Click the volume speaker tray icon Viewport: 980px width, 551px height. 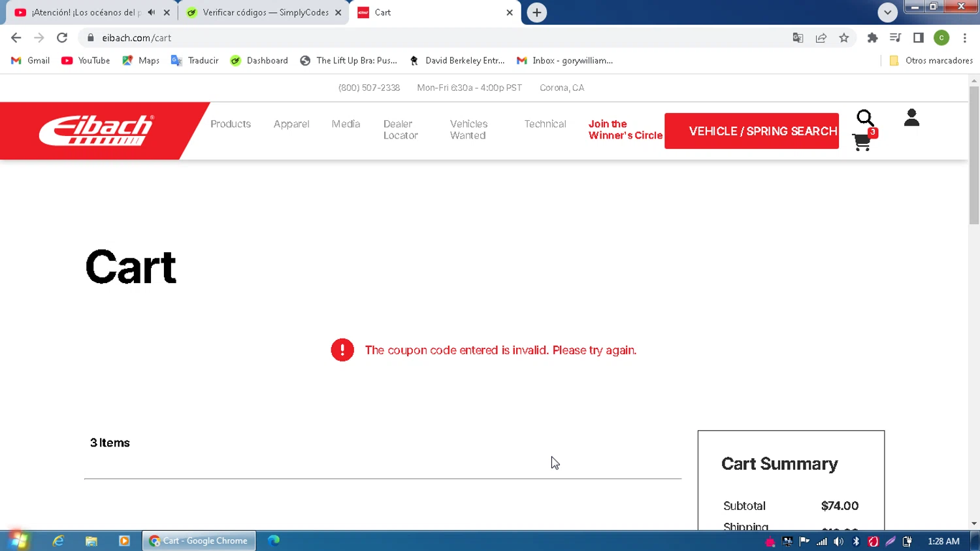click(x=839, y=541)
